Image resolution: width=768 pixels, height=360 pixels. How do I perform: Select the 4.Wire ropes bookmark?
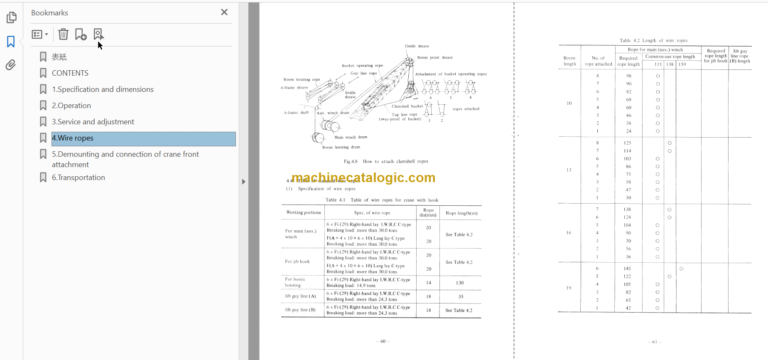(x=144, y=138)
